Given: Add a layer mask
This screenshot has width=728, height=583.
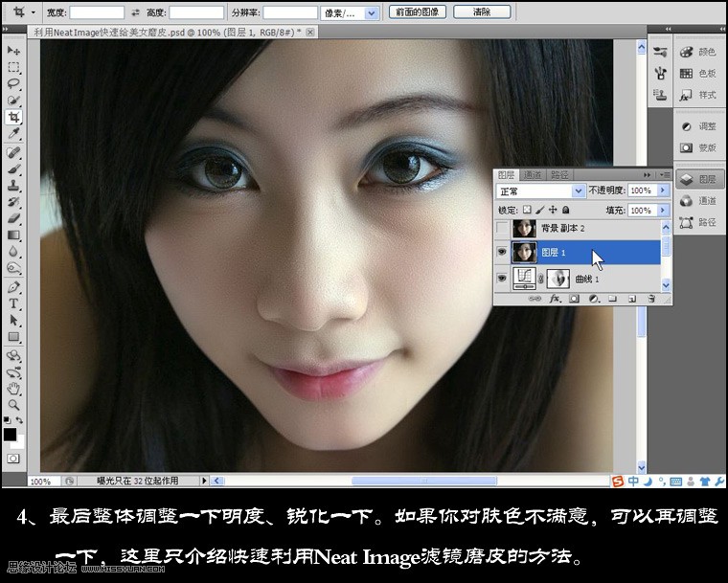Looking at the screenshot, I should (575, 299).
